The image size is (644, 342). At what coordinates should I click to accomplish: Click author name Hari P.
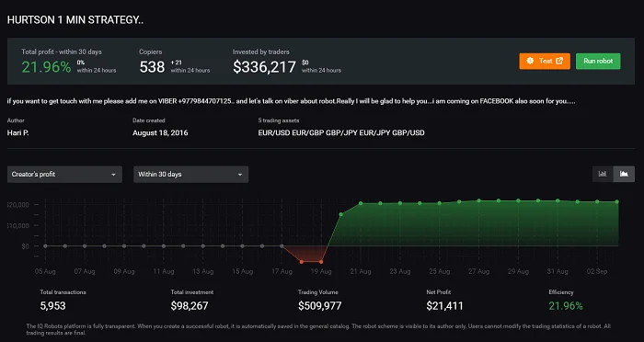(x=18, y=133)
